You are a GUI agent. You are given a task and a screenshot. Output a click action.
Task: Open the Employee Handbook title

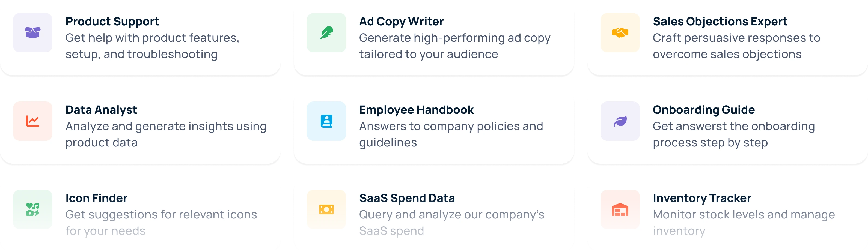pos(416,110)
